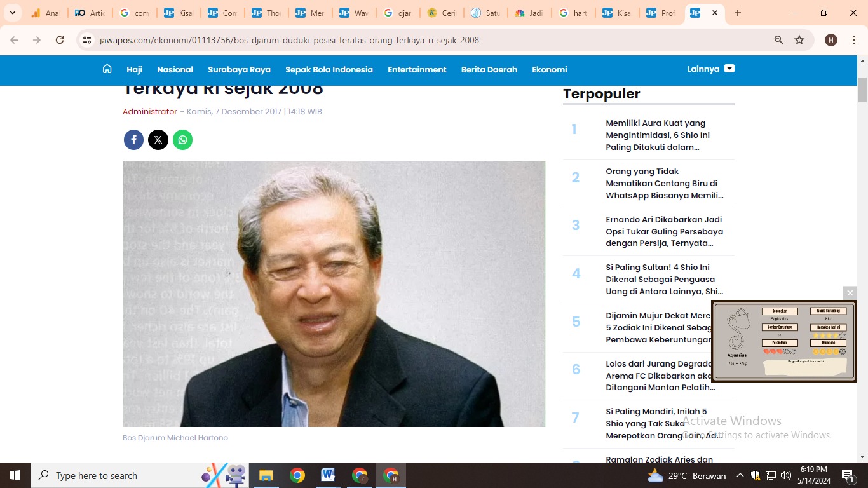Click the volume speaker icon in the tray
The height and width of the screenshot is (488, 868).
click(786, 475)
